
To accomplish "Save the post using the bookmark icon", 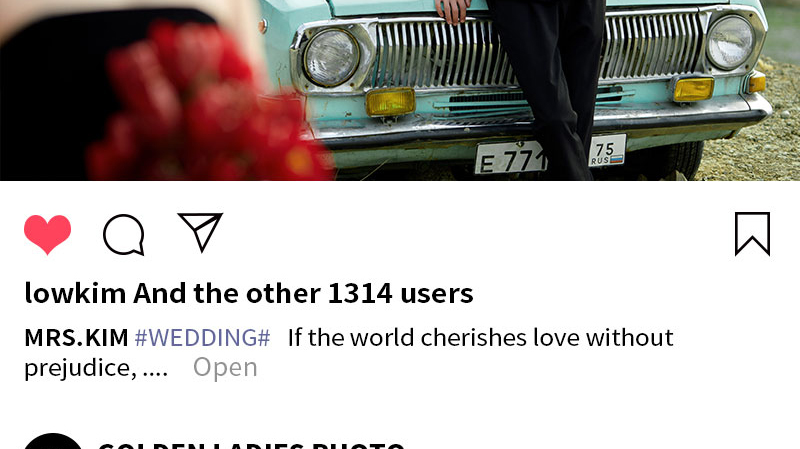I will pyautogui.click(x=753, y=234).
